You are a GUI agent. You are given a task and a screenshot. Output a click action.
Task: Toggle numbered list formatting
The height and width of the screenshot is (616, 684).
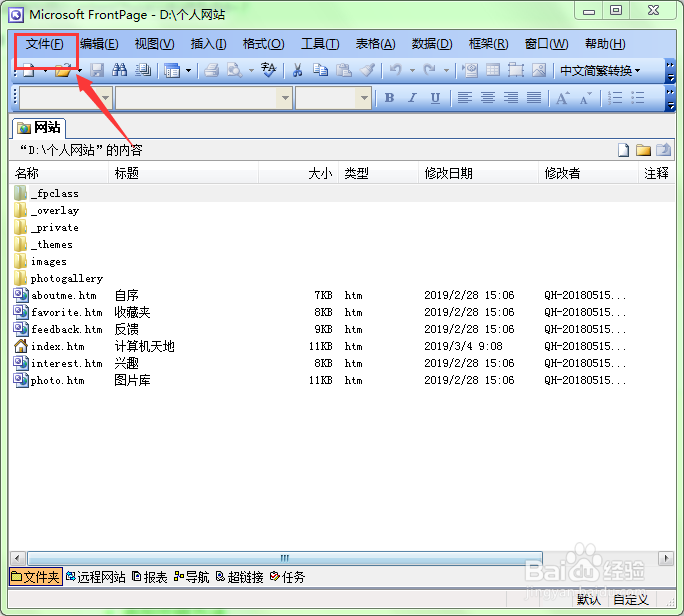pos(615,98)
